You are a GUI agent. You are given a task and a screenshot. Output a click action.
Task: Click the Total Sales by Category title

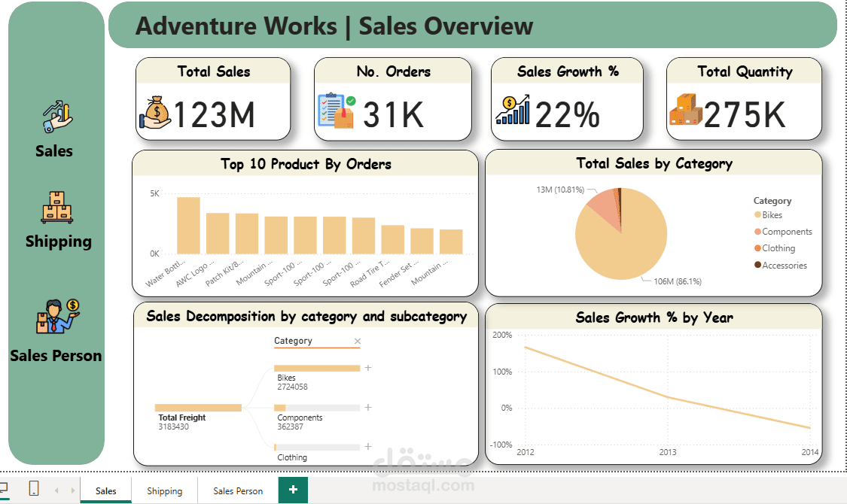coord(654,163)
